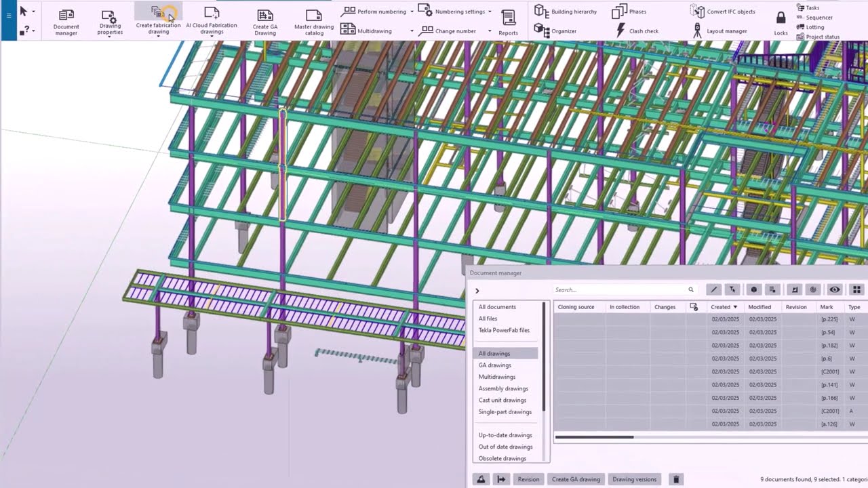Click Convert IFC objects
The height and width of the screenshot is (488, 868).
click(x=723, y=11)
